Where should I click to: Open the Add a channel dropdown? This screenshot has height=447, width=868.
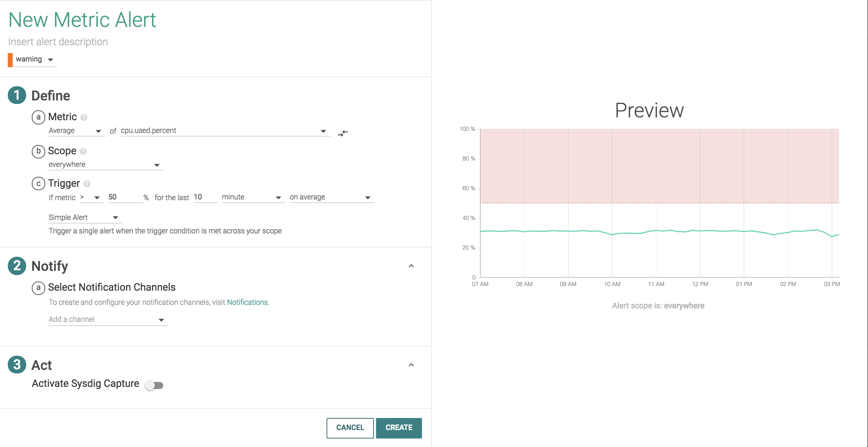[x=108, y=319]
